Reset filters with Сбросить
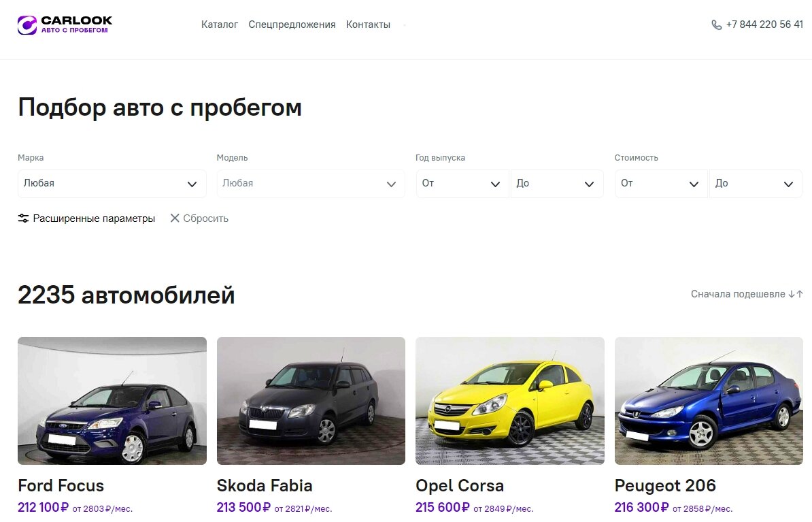 206,218
